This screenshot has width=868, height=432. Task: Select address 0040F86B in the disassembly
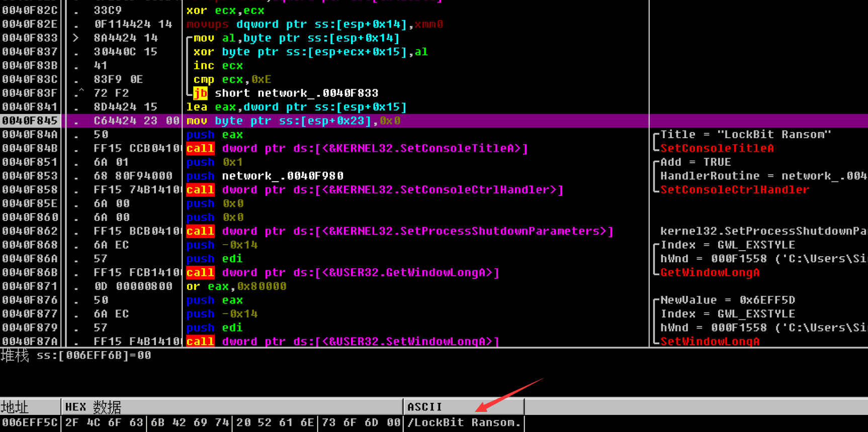tap(30, 272)
